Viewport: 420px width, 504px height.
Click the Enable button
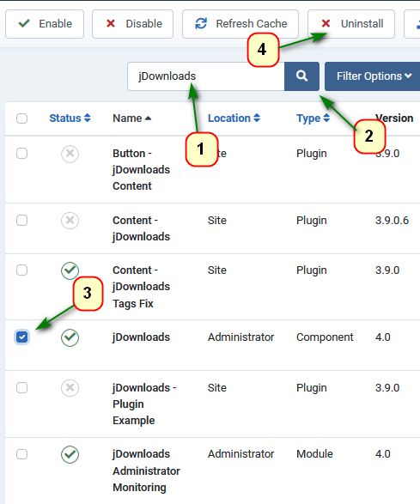45,24
